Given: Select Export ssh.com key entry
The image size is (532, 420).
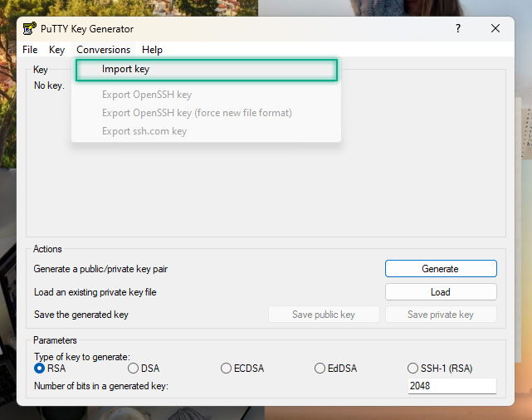Looking at the screenshot, I should tap(207, 131).
